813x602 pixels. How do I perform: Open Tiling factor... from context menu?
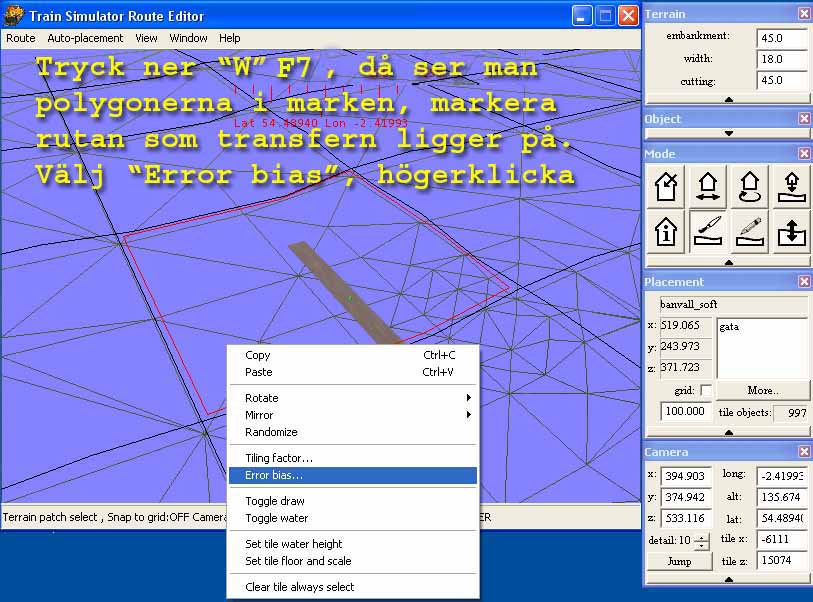[x=353, y=458]
